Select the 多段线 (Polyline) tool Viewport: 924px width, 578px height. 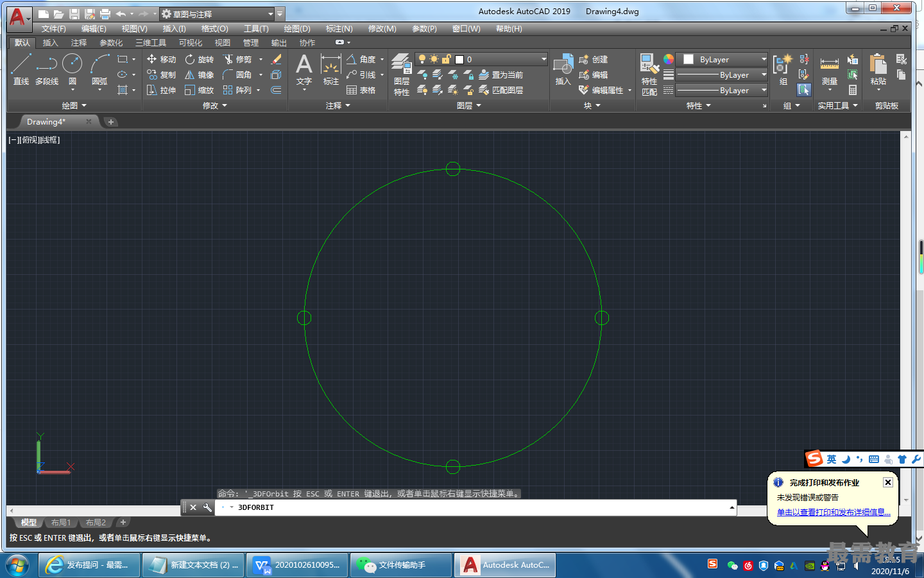(47, 69)
